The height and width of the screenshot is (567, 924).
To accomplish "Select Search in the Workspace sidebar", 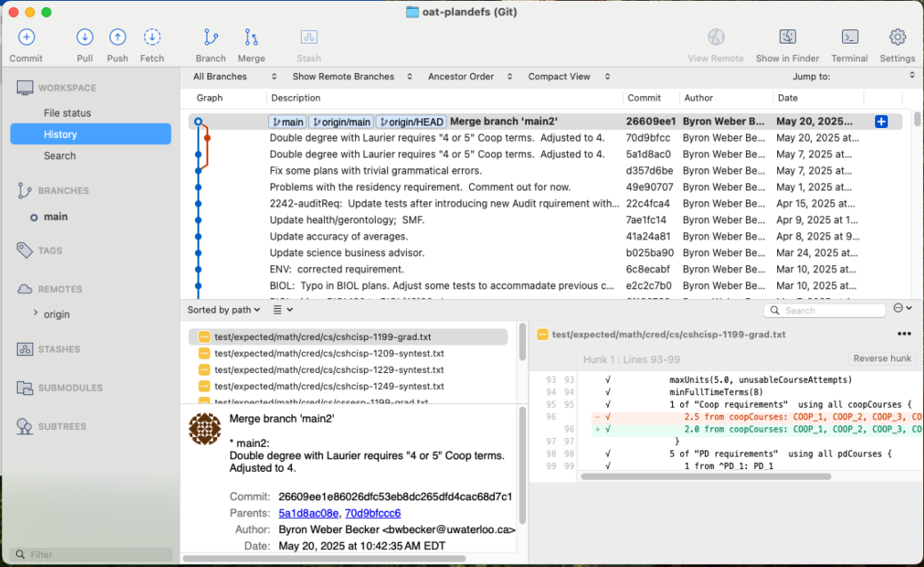I will click(60, 156).
